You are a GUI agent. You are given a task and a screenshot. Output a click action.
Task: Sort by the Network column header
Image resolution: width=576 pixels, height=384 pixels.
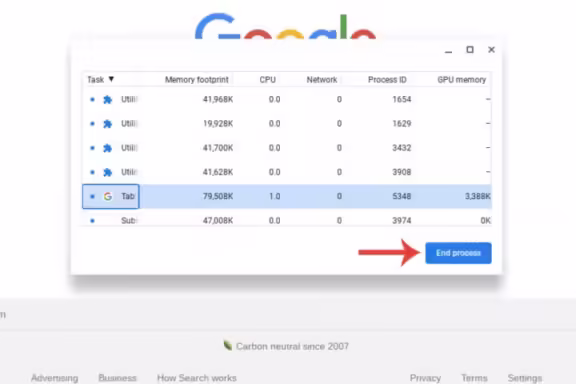click(322, 79)
